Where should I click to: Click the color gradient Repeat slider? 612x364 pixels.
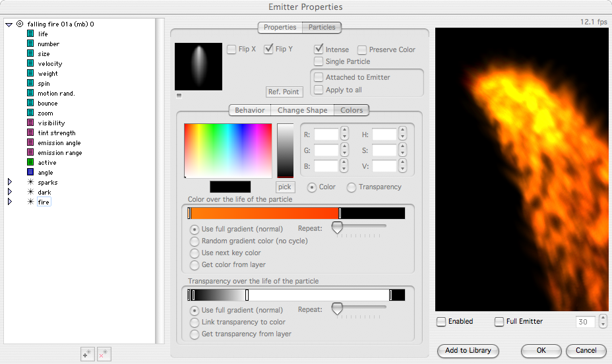(x=359, y=226)
